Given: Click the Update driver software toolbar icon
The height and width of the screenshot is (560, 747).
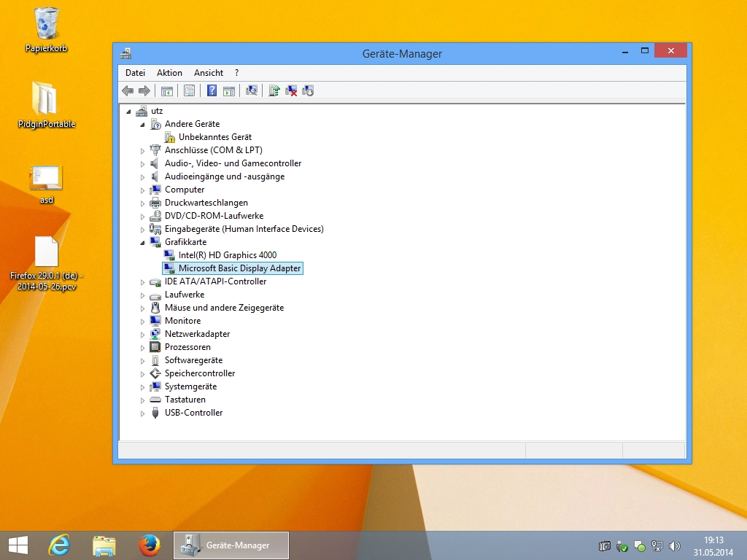Looking at the screenshot, I should tap(274, 90).
